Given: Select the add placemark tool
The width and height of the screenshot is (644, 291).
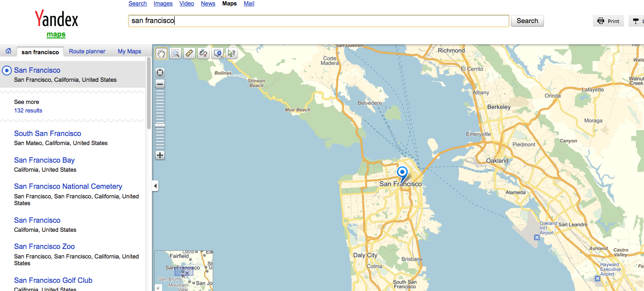Looking at the screenshot, I should 216,53.
